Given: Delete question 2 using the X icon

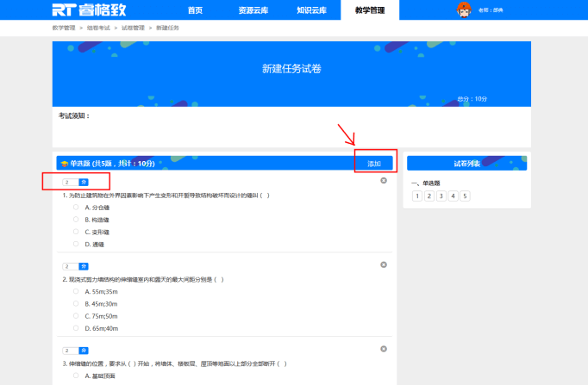Looking at the screenshot, I should coord(384,264).
